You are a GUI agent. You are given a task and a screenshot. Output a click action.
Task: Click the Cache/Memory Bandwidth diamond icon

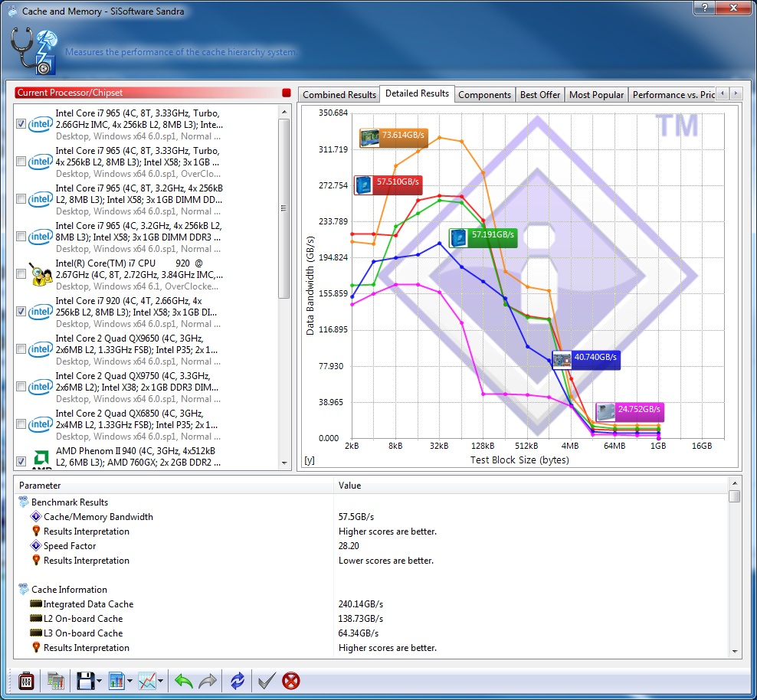tap(36, 517)
